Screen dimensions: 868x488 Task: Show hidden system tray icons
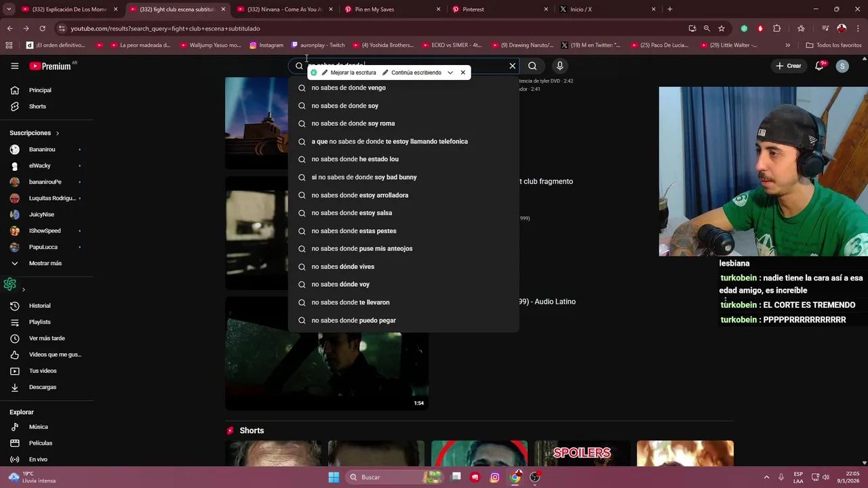(766, 477)
